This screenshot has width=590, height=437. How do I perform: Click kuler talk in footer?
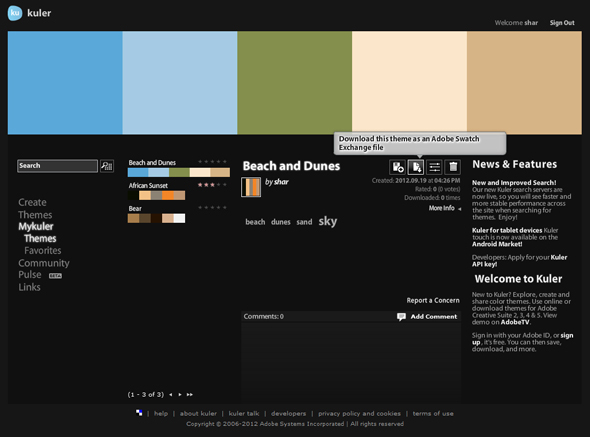point(244,413)
